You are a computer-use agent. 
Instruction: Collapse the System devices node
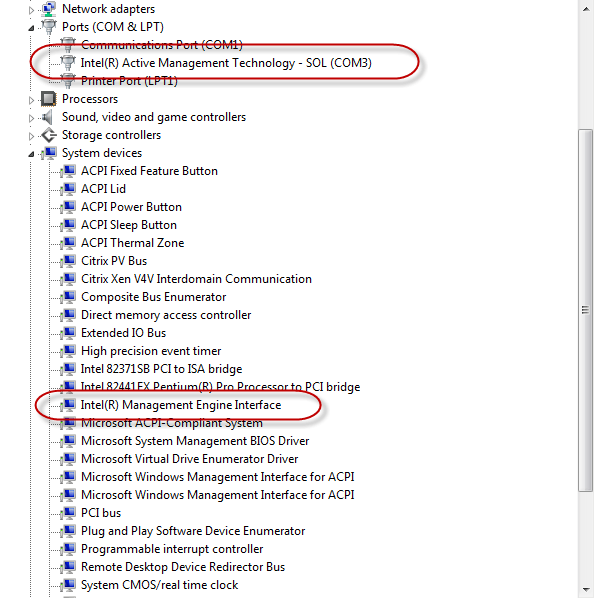click(x=31, y=154)
